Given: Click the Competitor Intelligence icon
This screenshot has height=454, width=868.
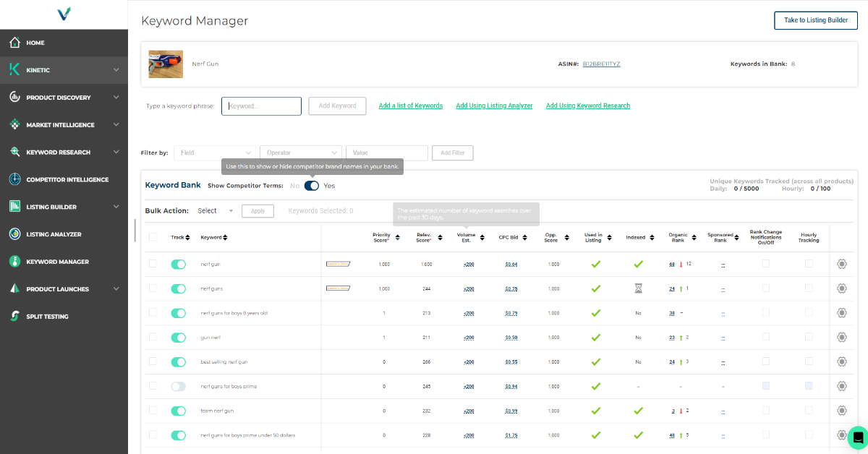Looking at the screenshot, I should [x=14, y=179].
